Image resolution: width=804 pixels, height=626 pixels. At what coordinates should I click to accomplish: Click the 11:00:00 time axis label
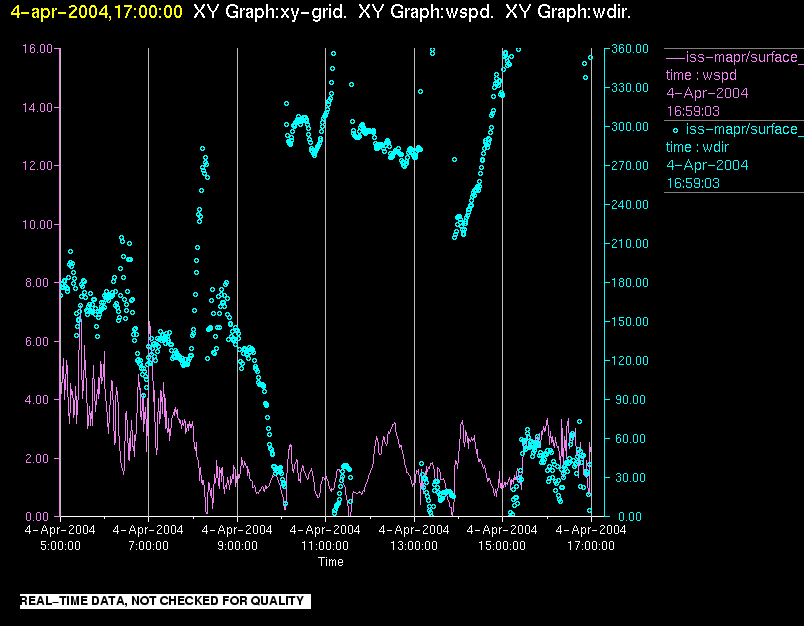tap(325, 546)
